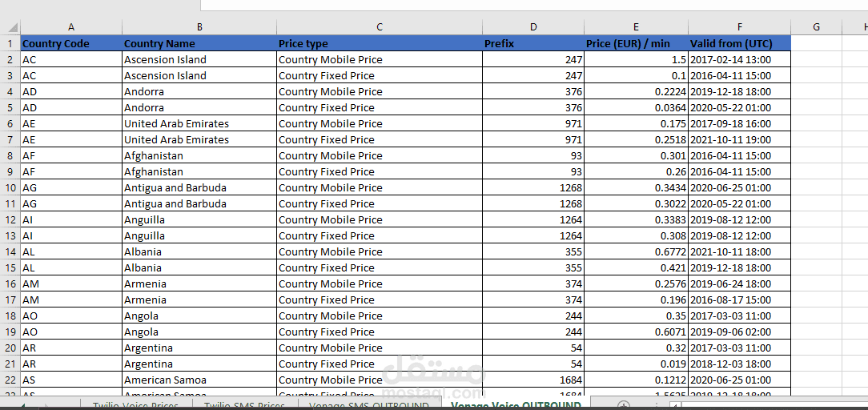Click empty cell G1

coord(816,43)
